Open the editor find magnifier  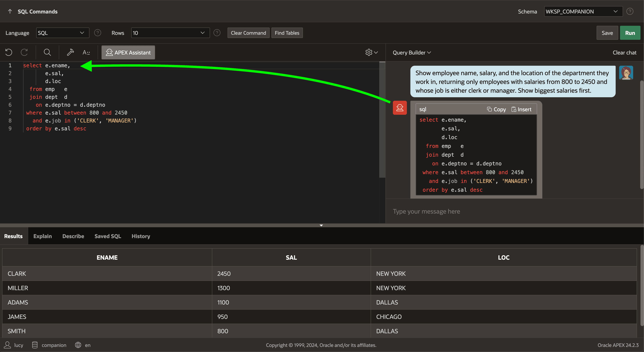click(x=47, y=52)
